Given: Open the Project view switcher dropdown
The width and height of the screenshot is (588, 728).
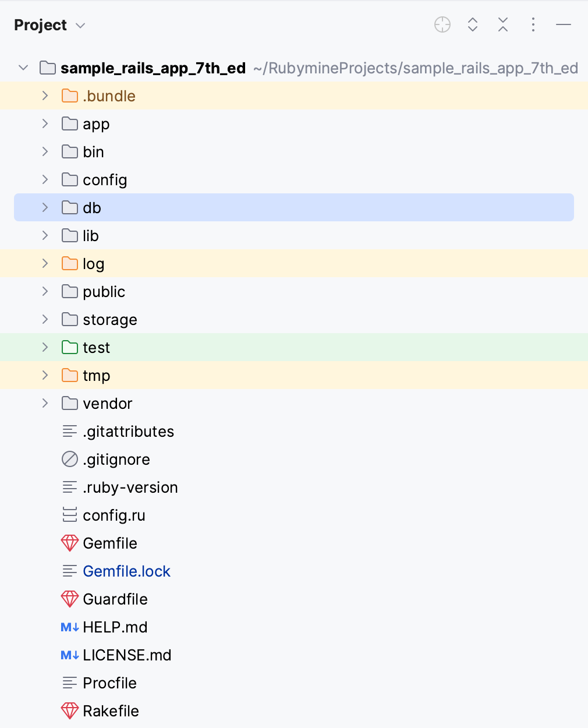Looking at the screenshot, I should click(x=79, y=25).
